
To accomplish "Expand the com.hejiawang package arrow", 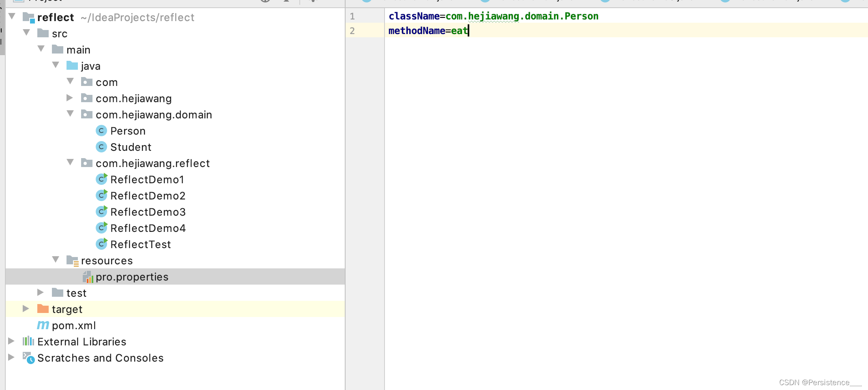I will tap(70, 98).
